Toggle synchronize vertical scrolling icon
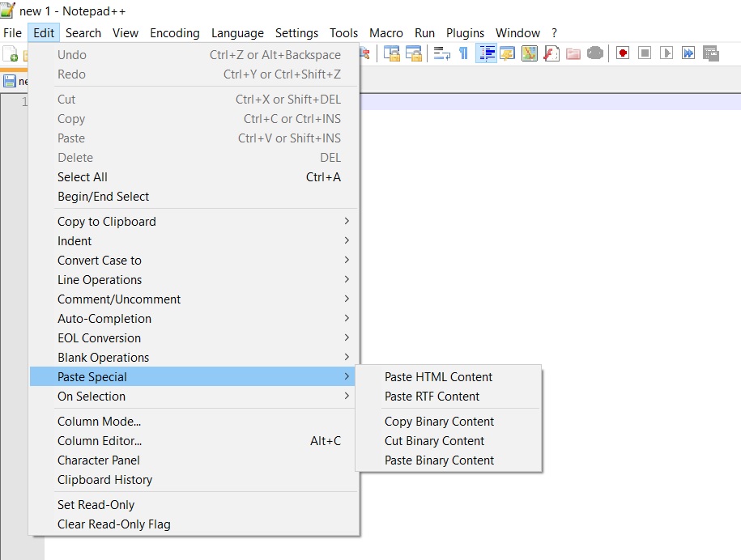Viewport: 741px width, 560px height. (x=392, y=53)
